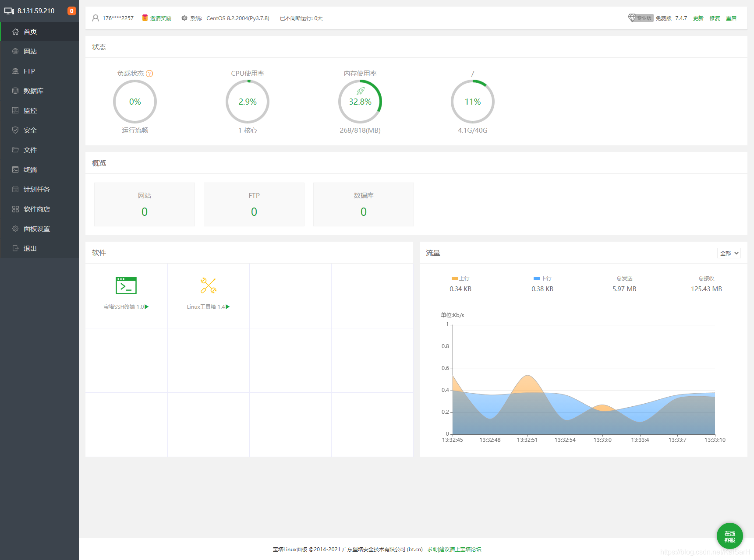Click the 4.1G/40G disk text
754x560 pixels.
click(473, 130)
